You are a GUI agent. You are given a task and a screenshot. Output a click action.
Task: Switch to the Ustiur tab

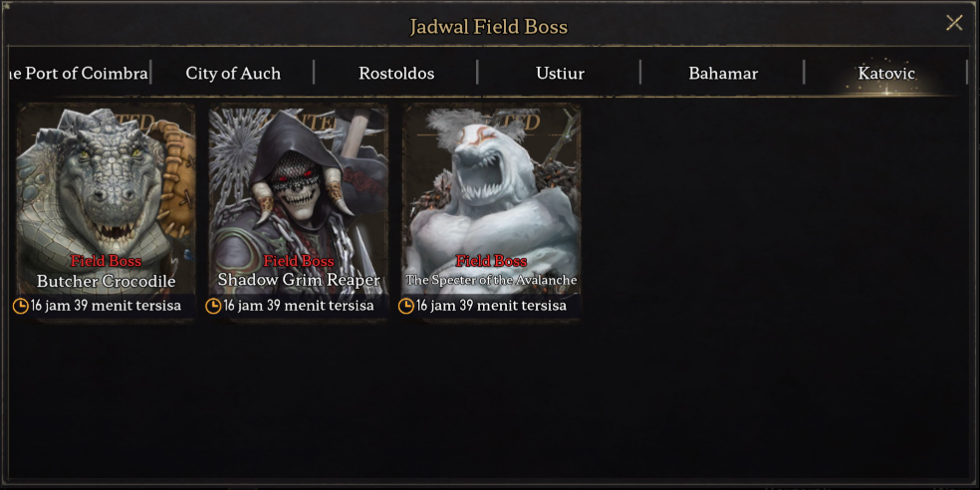pos(560,73)
